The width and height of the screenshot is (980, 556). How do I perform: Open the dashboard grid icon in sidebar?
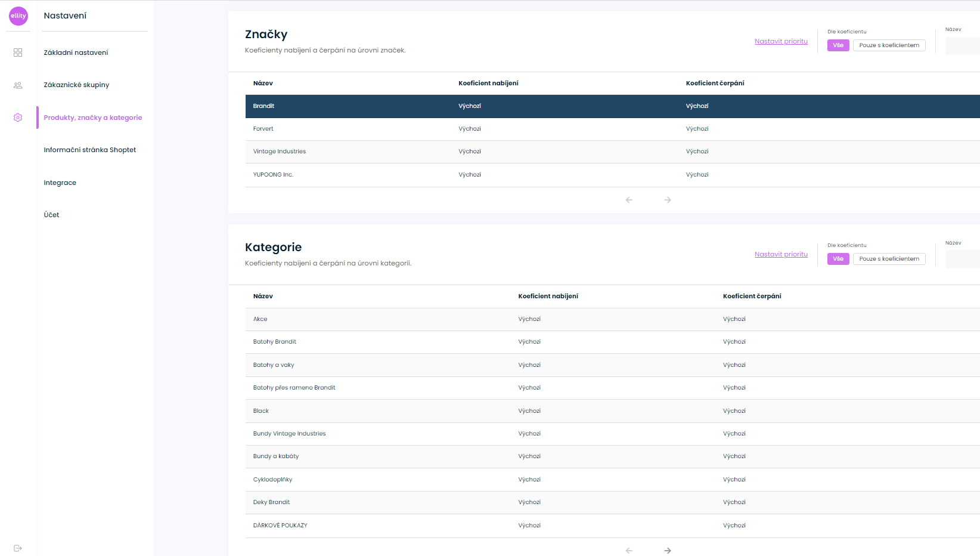pyautogui.click(x=18, y=52)
